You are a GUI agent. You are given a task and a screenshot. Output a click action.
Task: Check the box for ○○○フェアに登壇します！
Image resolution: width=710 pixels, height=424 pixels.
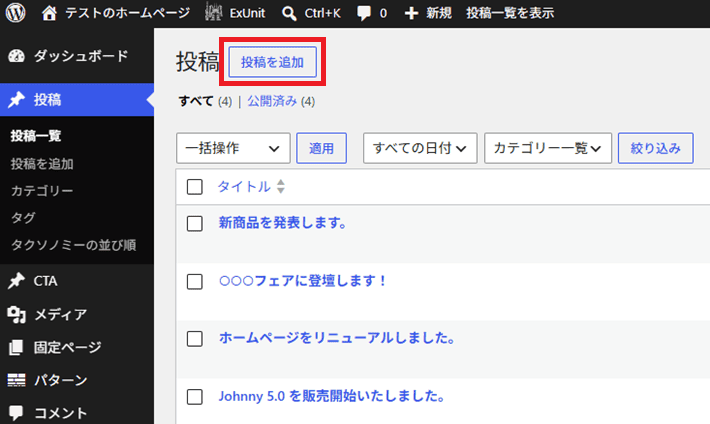[x=195, y=281]
